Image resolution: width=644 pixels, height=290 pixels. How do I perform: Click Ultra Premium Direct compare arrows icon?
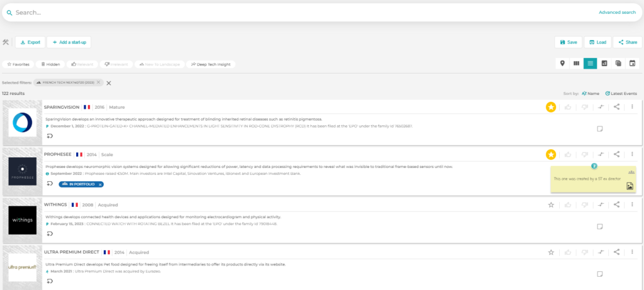tap(601, 252)
